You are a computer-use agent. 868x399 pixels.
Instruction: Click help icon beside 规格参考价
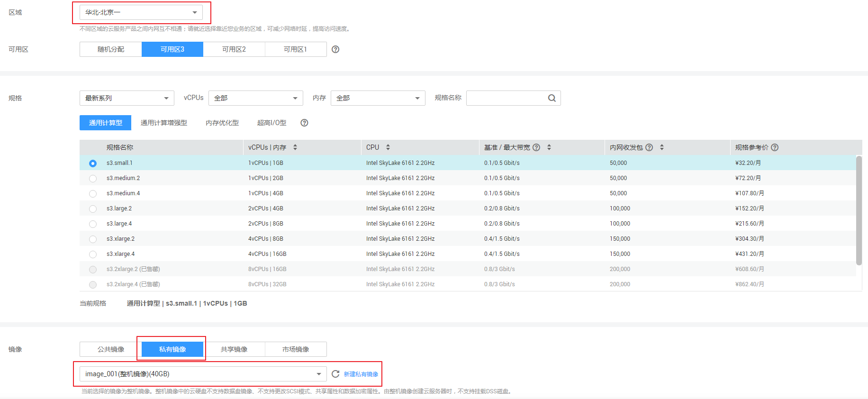click(775, 147)
